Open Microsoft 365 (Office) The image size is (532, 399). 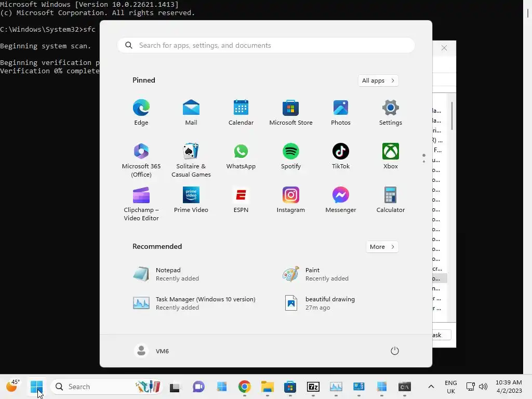point(141,160)
